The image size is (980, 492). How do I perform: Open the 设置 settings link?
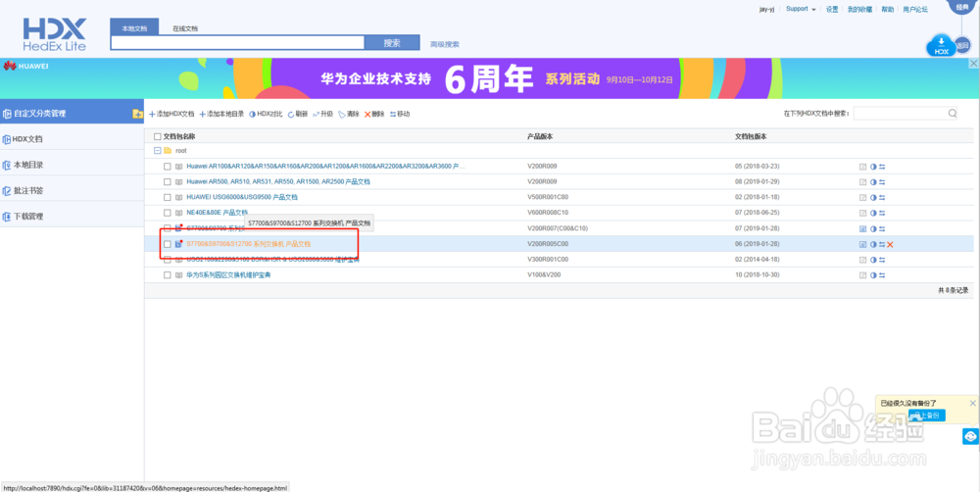pos(832,10)
